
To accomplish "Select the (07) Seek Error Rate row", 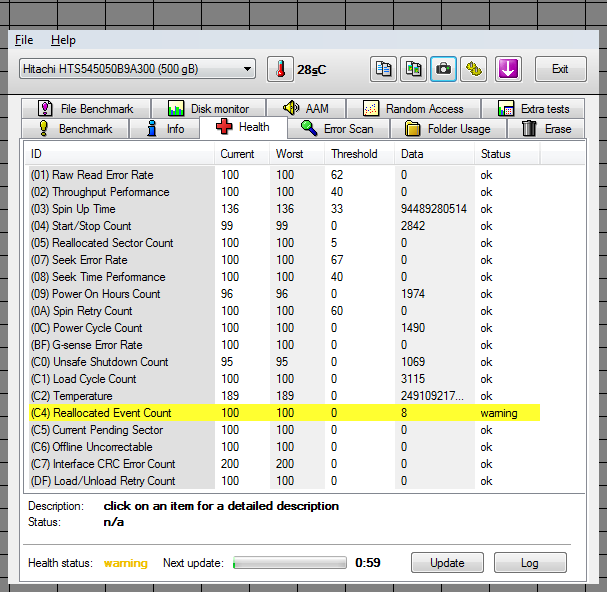I will [285, 260].
